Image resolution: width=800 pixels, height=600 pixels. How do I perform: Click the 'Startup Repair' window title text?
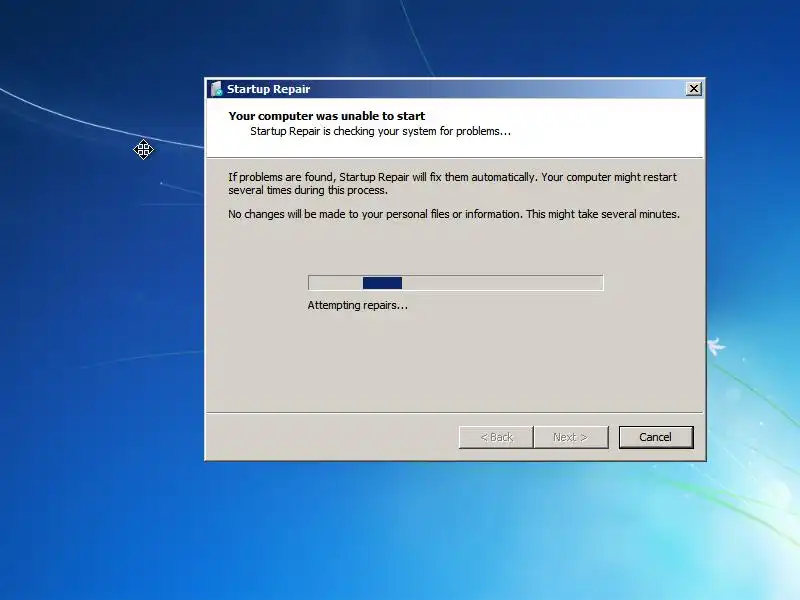[x=268, y=89]
